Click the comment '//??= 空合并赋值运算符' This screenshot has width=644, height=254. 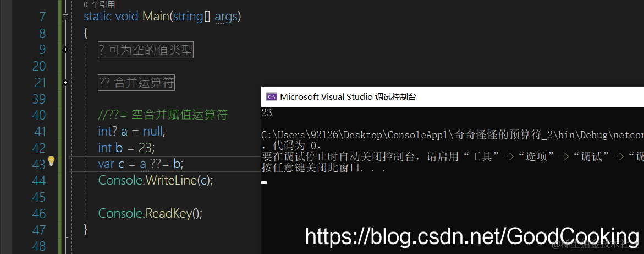coord(163,115)
